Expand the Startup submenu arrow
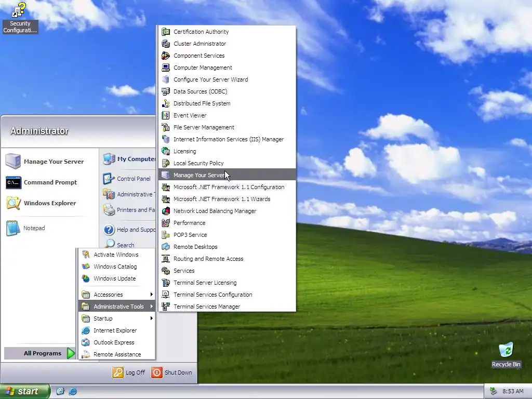 click(151, 318)
